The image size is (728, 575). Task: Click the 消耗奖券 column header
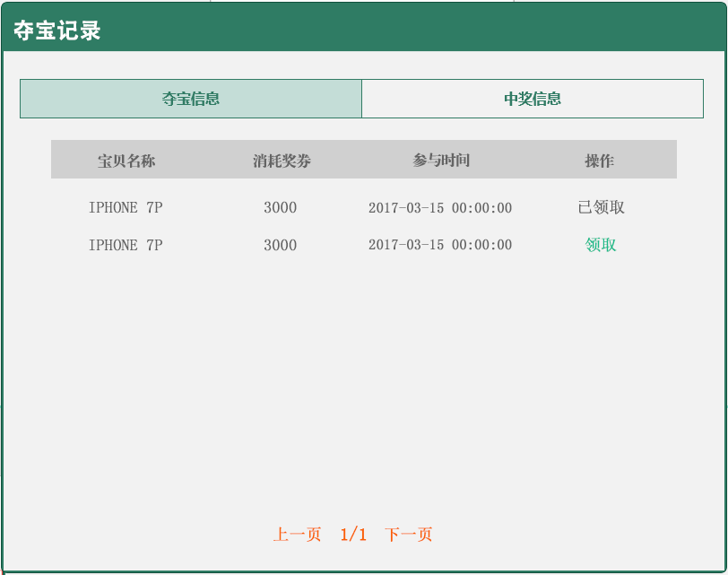click(282, 161)
